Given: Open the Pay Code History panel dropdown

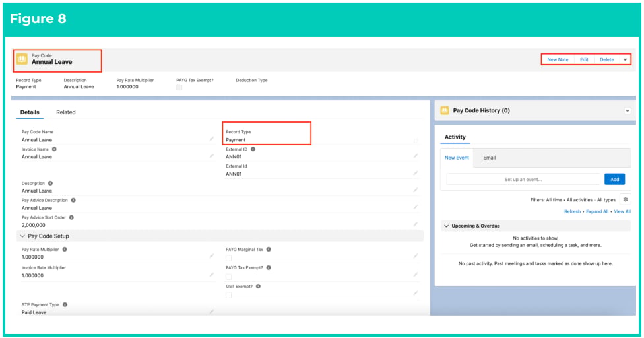Looking at the screenshot, I should coord(627,111).
